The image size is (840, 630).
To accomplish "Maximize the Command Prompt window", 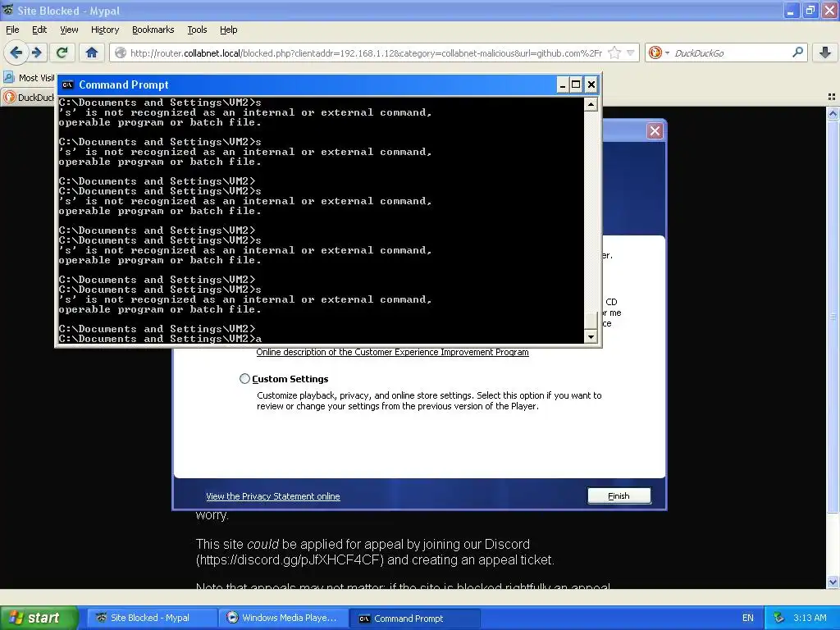I will (576, 84).
